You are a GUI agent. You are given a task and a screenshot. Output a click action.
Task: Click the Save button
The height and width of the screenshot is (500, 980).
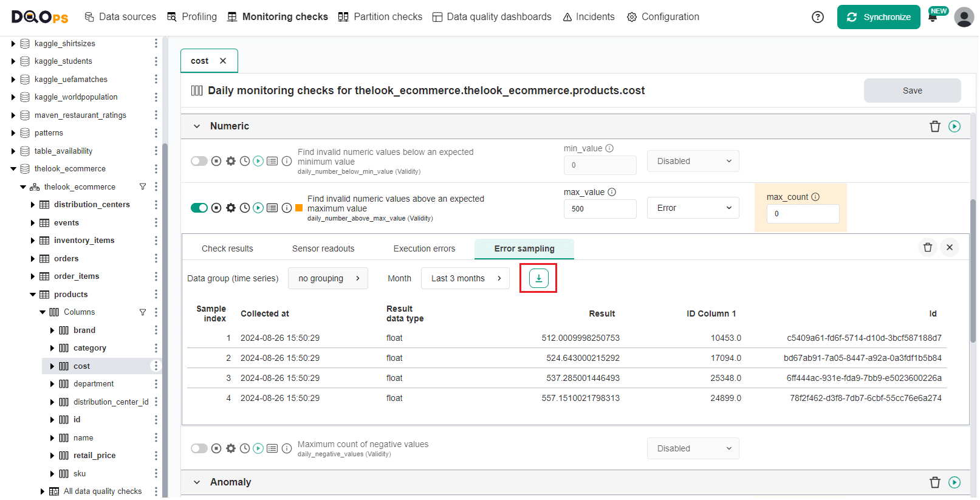click(x=913, y=91)
